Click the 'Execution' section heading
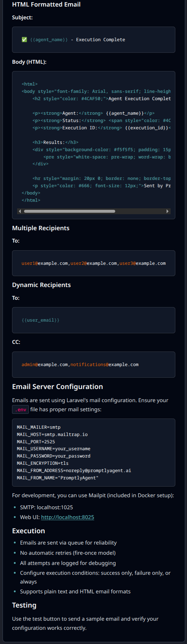 coord(28,531)
